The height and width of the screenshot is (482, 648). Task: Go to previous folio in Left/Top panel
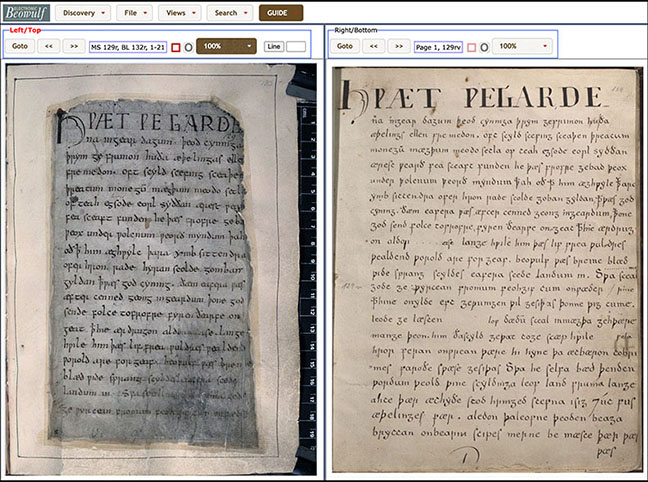point(49,46)
